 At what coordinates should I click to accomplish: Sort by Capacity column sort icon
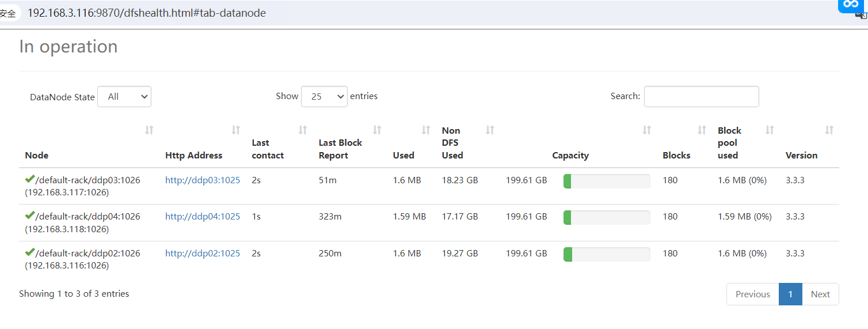(x=647, y=130)
